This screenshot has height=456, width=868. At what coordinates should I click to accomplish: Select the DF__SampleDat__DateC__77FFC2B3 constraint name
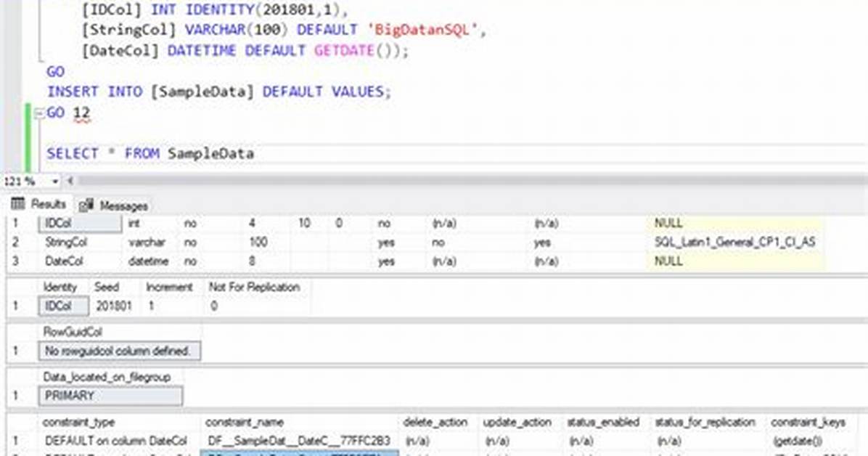[x=300, y=441]
